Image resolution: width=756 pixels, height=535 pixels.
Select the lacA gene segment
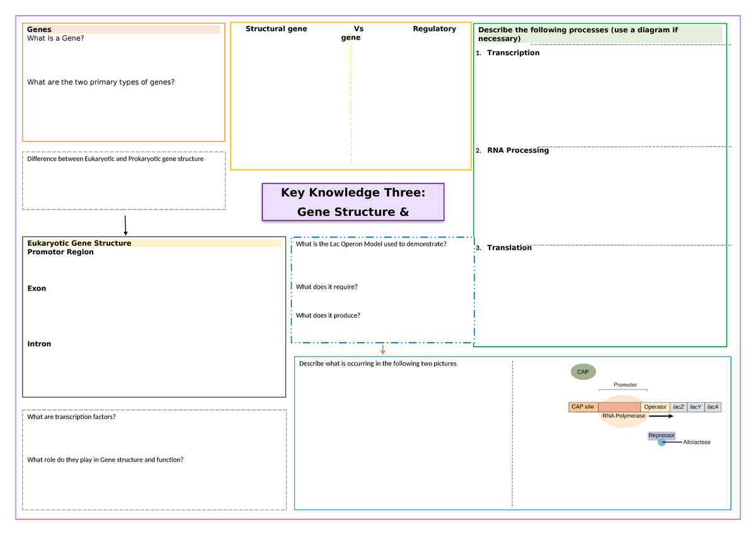(x=712, y=407)
